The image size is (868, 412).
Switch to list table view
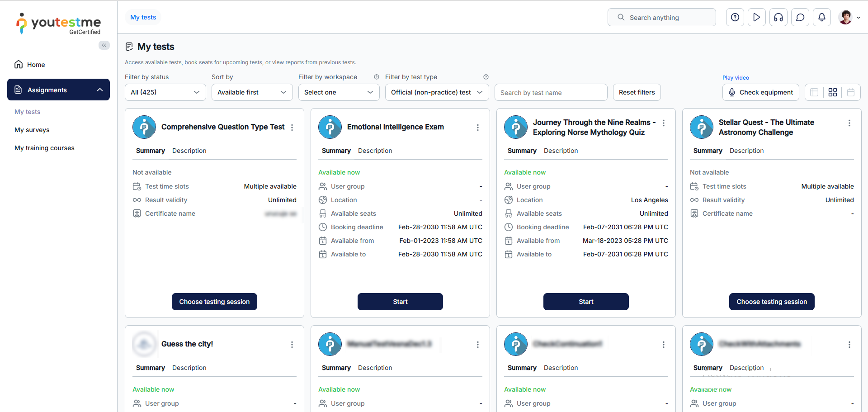pos(814,92)
